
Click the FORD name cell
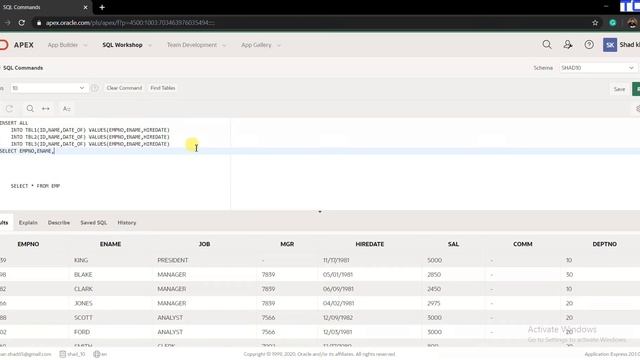tap(82, 332)
